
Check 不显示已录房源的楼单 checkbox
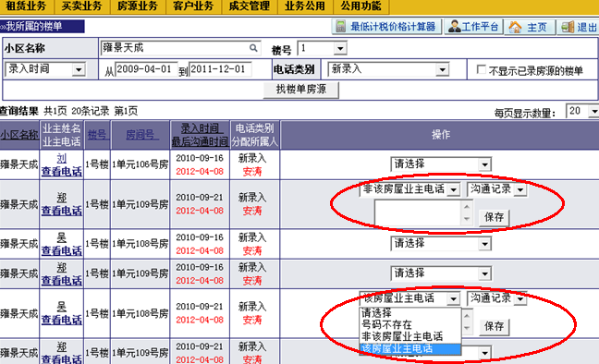[482, 69]
